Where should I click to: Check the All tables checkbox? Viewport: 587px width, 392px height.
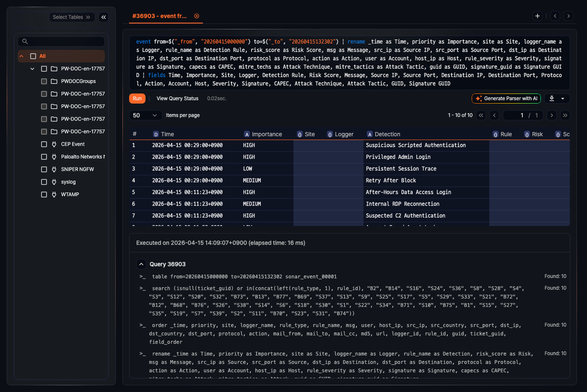click(x=33, y=56)
